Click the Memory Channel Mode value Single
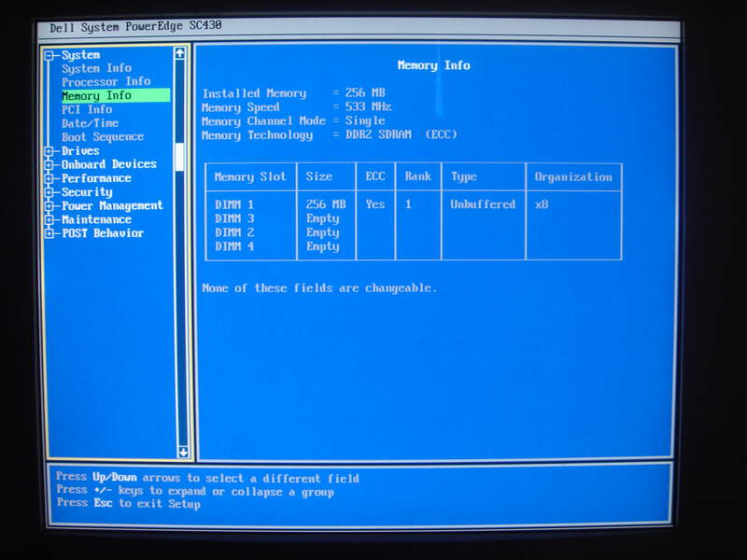This screenshot has height=560, width=747. click(365, 120)
